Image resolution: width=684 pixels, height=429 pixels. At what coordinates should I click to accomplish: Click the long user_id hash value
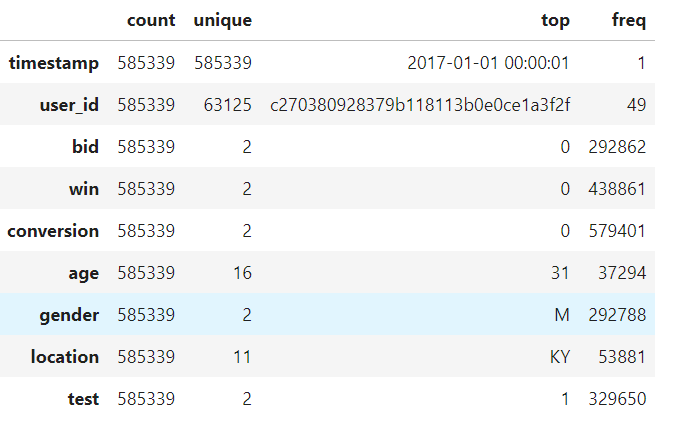420,105
